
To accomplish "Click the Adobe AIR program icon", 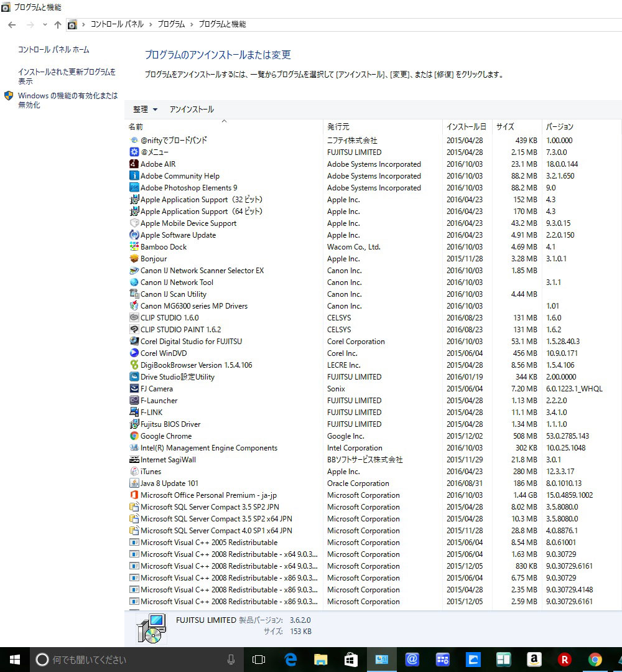I will pyautogui.click(x=134, y=164).
